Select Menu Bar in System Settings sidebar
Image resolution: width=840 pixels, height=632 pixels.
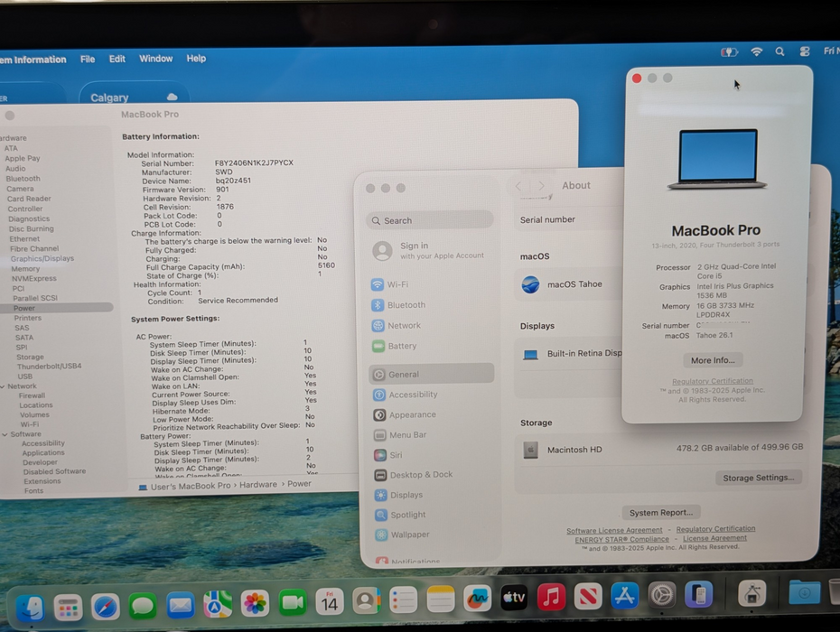click(x=433, y=435)
